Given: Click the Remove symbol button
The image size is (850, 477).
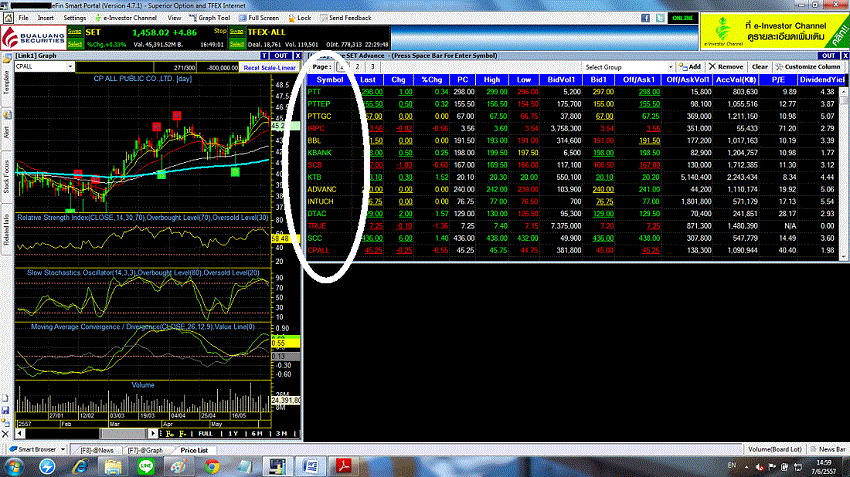Looking at the screenshot, I should point(726,67).
